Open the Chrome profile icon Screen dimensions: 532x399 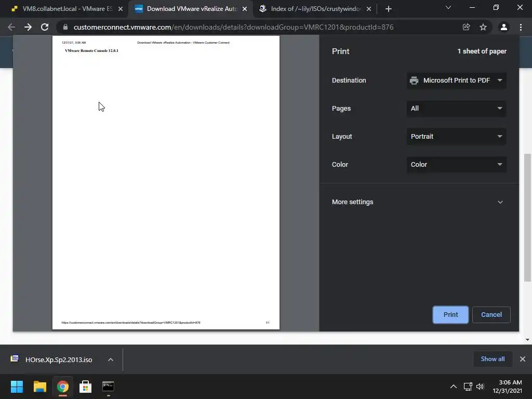(504, 27)
